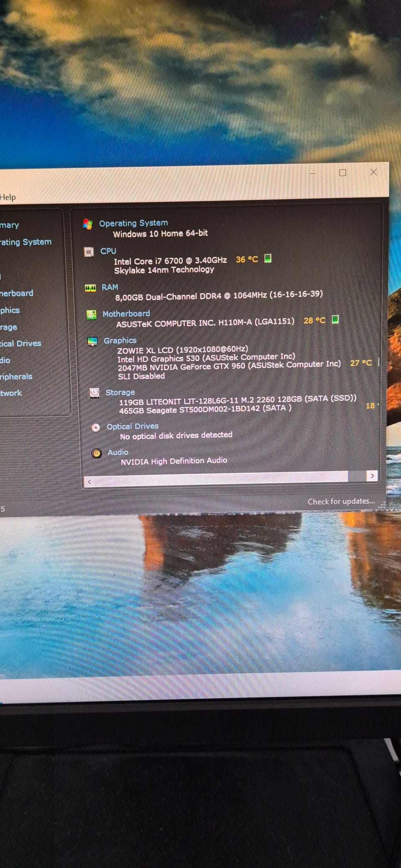Click the Audio speaker icon
The height and width of the screenshot is (868, 401).
(x=96, y=453)
